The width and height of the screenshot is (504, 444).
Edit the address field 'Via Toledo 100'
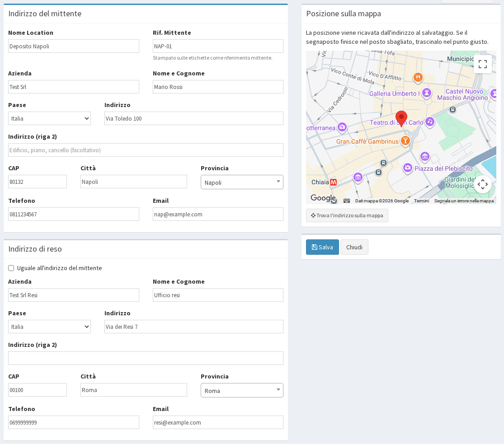[194, 118]
